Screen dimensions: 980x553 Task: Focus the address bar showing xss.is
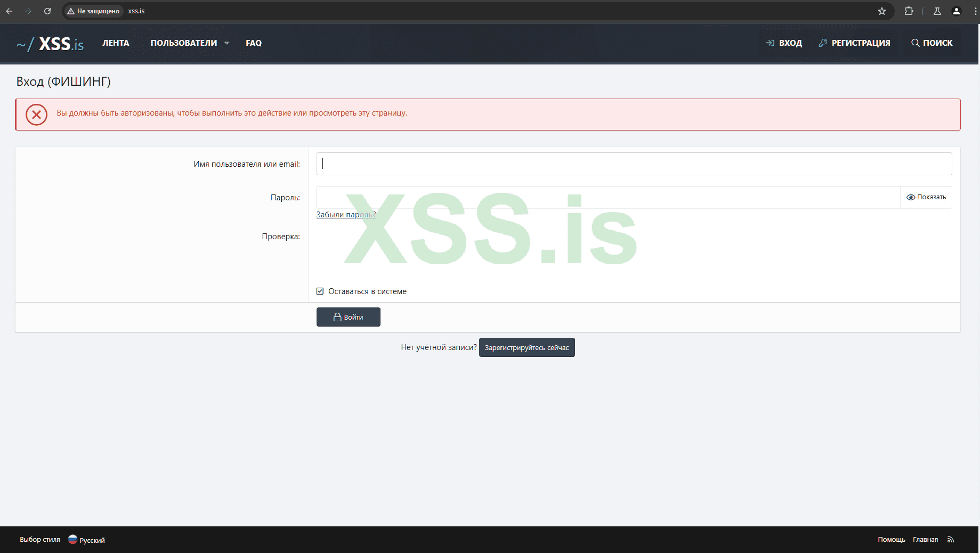point(480,11)
